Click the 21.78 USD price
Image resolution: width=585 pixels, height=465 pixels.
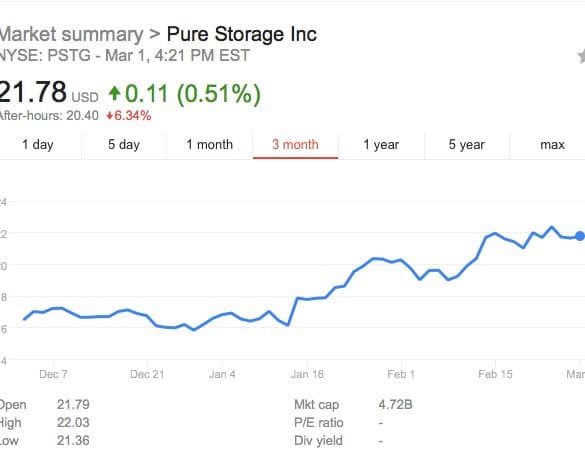point(49,93)
